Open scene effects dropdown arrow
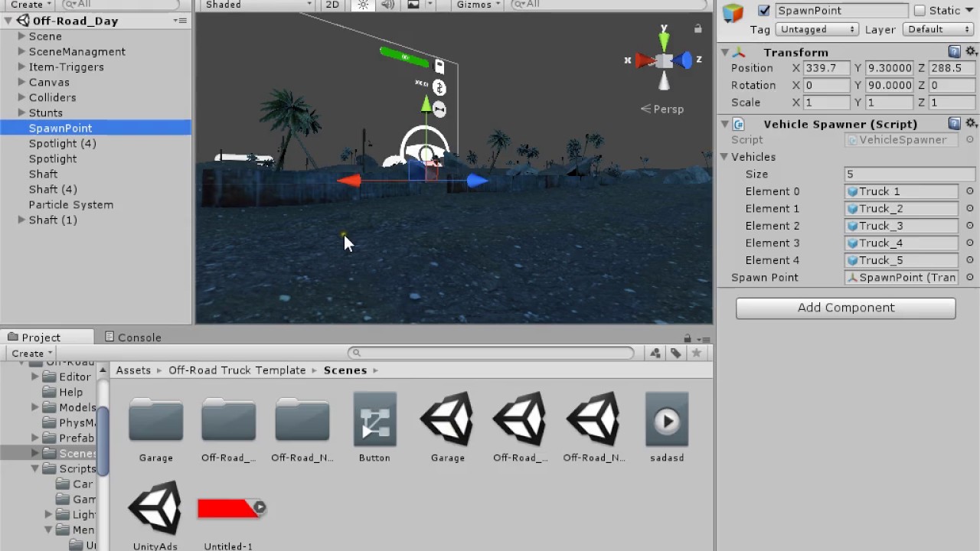The image size is (980, 551). click(430, 5)
